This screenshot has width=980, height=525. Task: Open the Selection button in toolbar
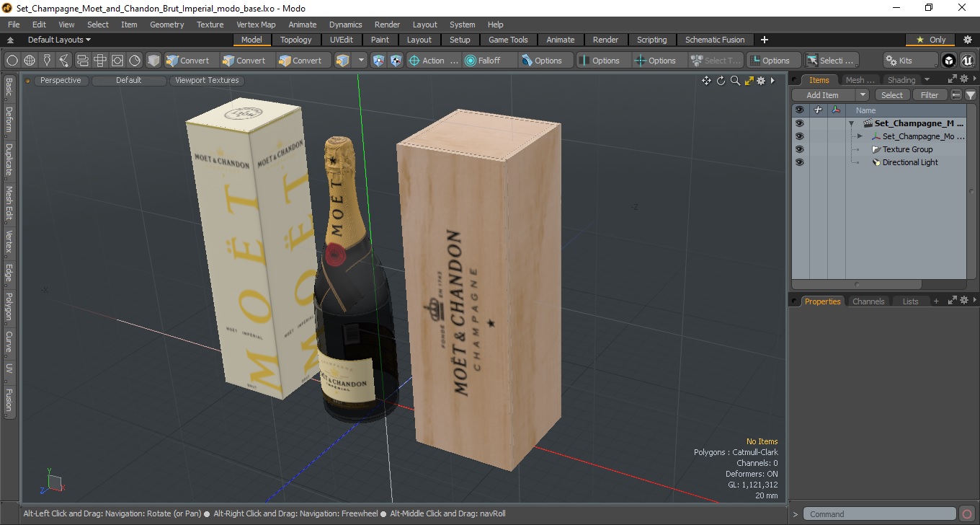click(832, 61)
